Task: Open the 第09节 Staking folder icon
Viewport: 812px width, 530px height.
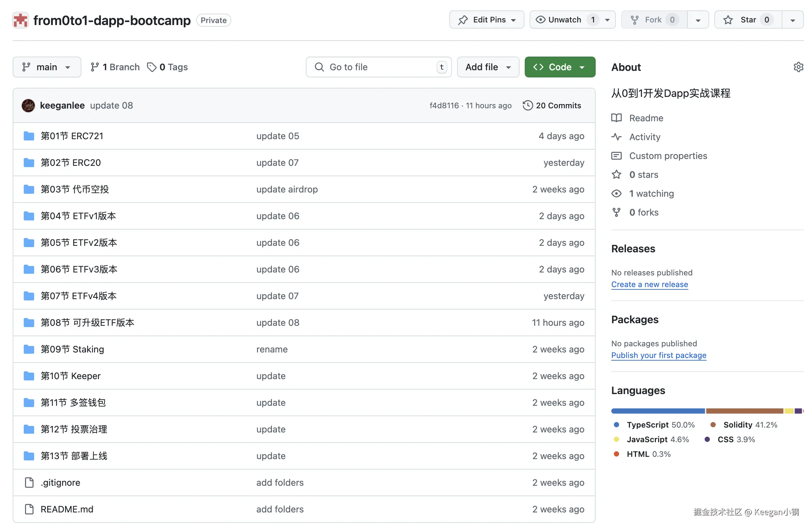Action: pyautogui.click(x=29, y=349)
